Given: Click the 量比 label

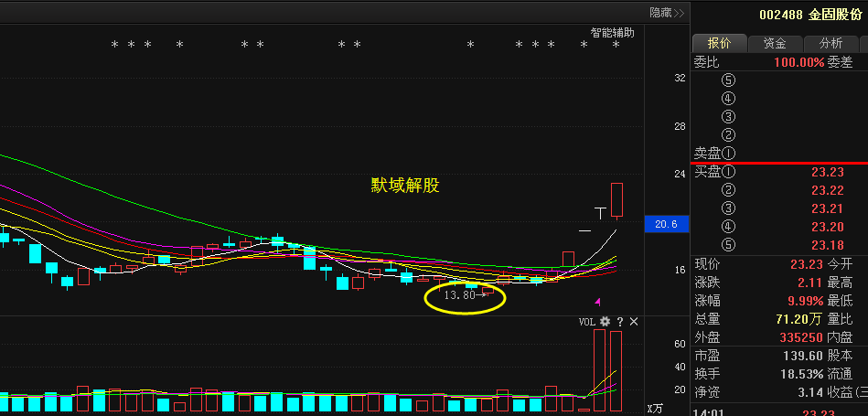Looking at the screenshot, I should pyautogui.click(x=841, y=319).
